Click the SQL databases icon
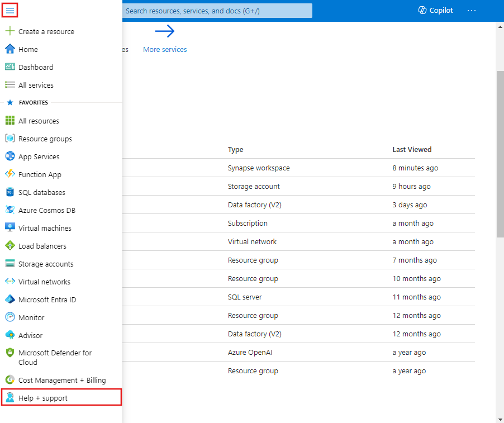The image size is (504, 423). [x=10, y=192]
